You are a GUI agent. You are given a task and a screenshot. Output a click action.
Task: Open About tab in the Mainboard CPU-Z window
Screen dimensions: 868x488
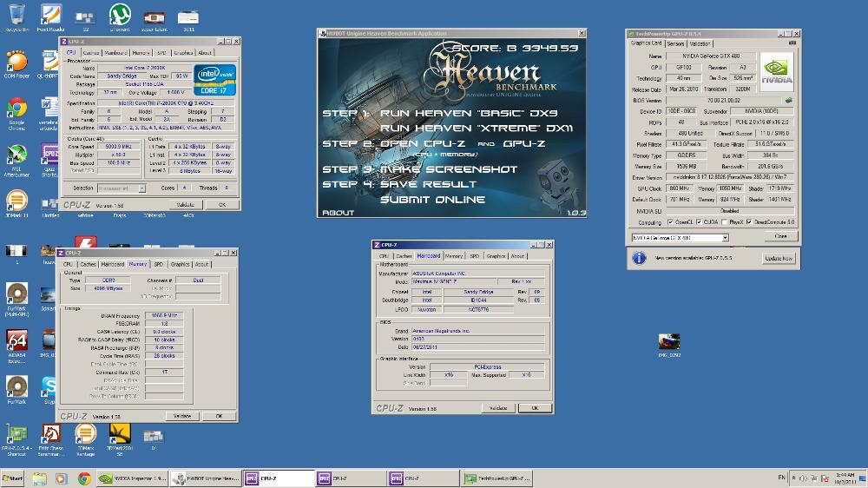click(517, 256)
